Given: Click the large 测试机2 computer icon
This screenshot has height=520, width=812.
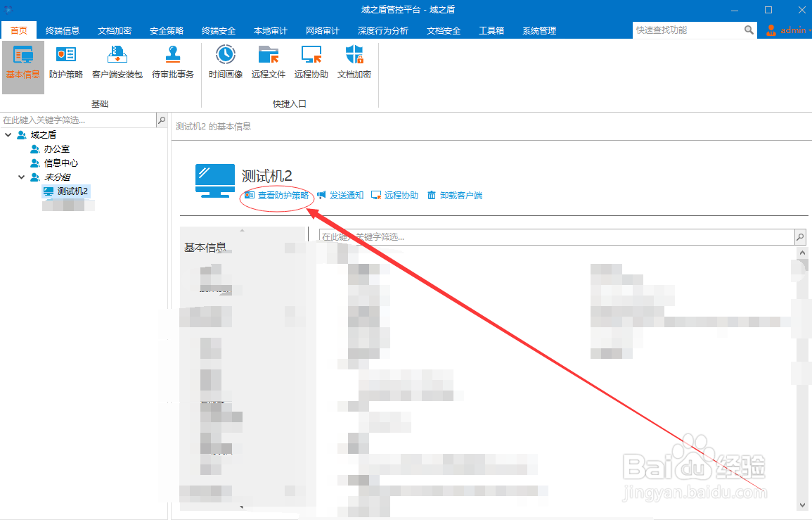Looking at the screenshot, I should tap(215, 181).
